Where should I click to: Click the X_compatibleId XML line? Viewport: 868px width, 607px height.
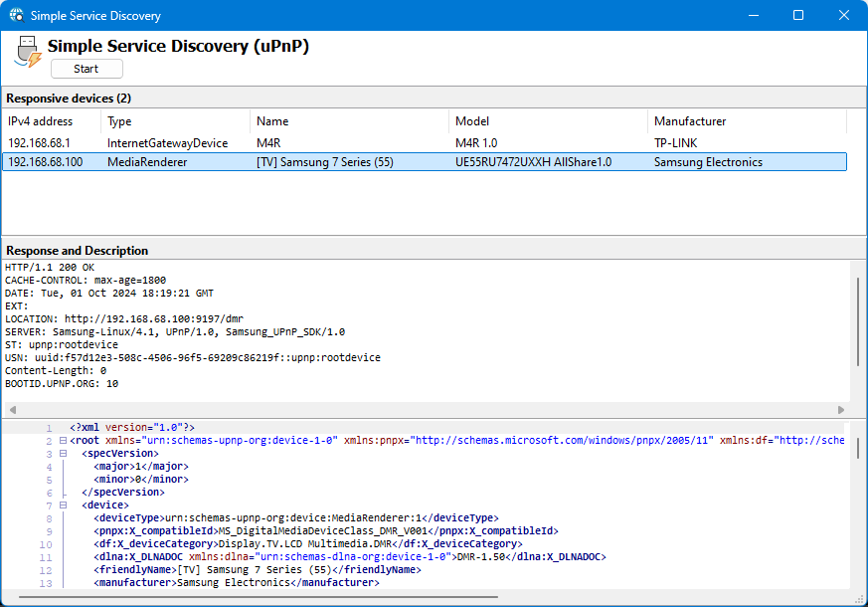(326, 530)
